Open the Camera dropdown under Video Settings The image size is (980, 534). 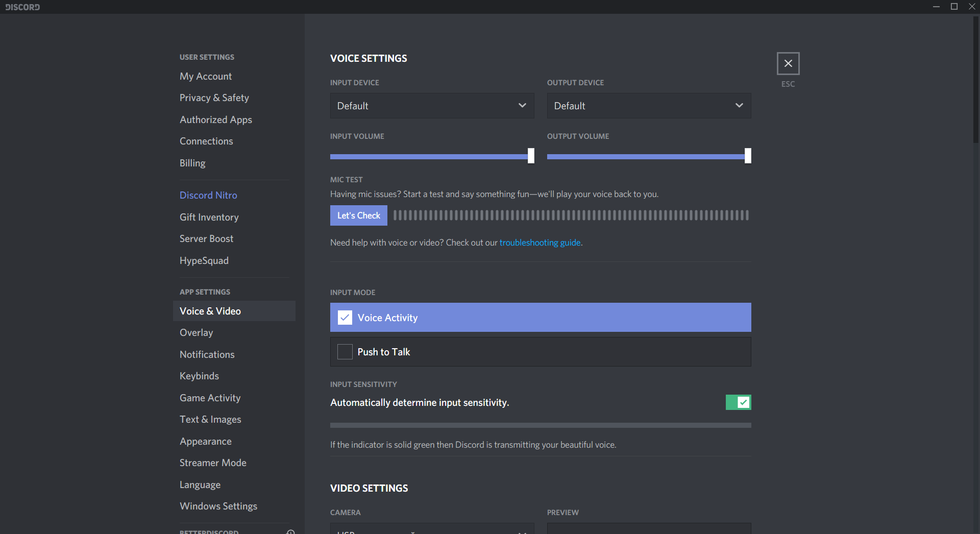(432, 528)
